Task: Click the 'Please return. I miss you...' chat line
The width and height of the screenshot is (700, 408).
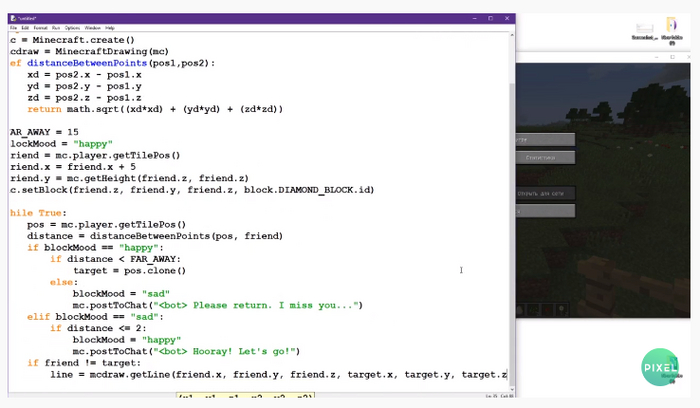Action: coord(218,306)
